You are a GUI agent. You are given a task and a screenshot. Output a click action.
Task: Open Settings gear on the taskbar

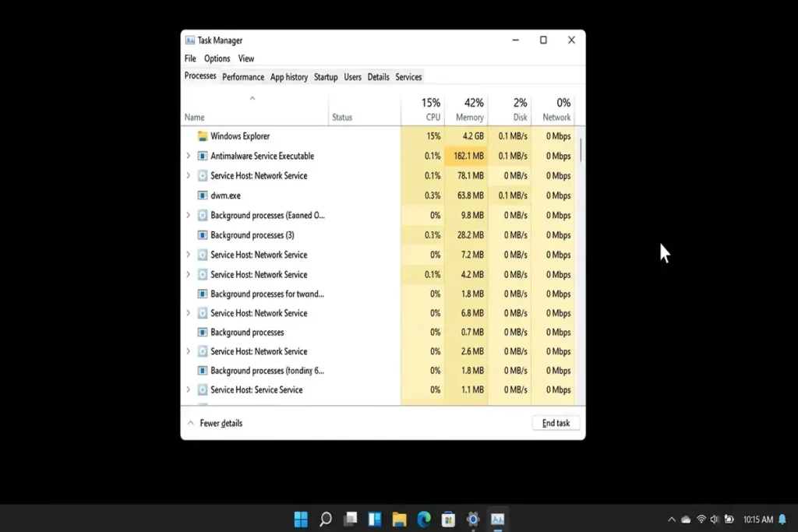tap(473, 519)
